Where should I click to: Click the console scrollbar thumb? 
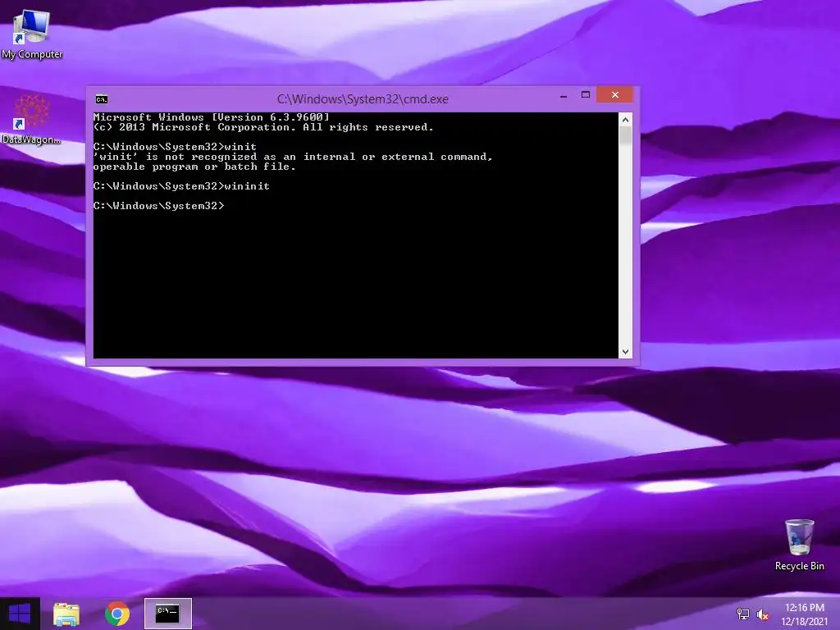pyautogui.click(x=625, y=135)
